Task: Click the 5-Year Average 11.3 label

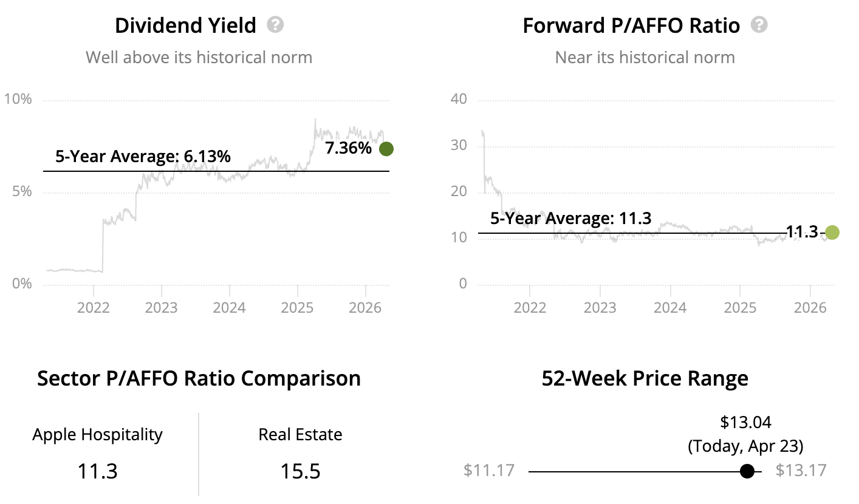Action: tap(570, 219)
